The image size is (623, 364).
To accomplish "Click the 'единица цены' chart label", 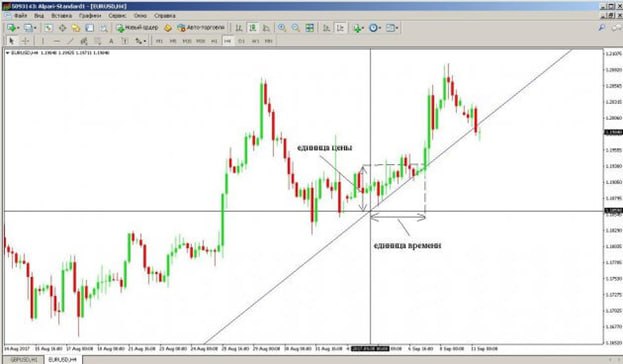I will 324,147.
